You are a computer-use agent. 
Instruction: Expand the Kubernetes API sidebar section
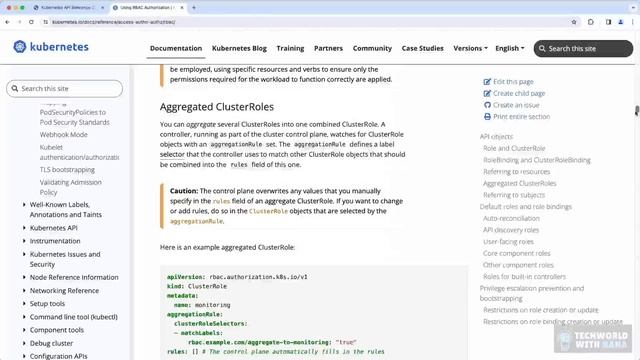pyautogui.click(x=24, y=228)
